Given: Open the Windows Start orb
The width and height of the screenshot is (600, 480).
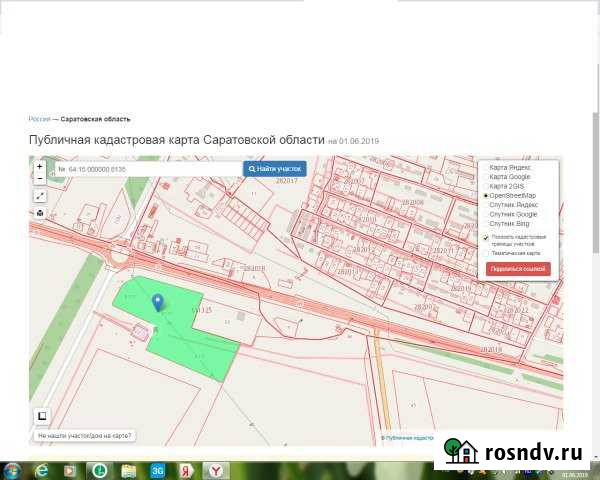Looking at the screenshot, I should (11, 471).
